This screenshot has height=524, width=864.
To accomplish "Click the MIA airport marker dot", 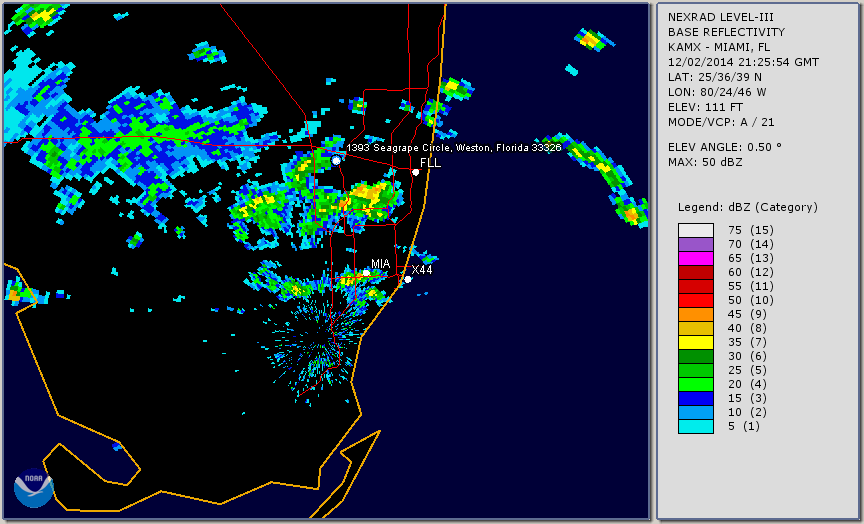I will tap(366, 273).
